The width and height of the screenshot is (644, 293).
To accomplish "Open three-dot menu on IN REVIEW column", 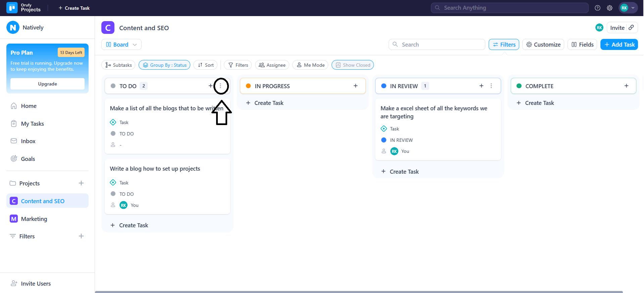I will (x=491, y=86).
